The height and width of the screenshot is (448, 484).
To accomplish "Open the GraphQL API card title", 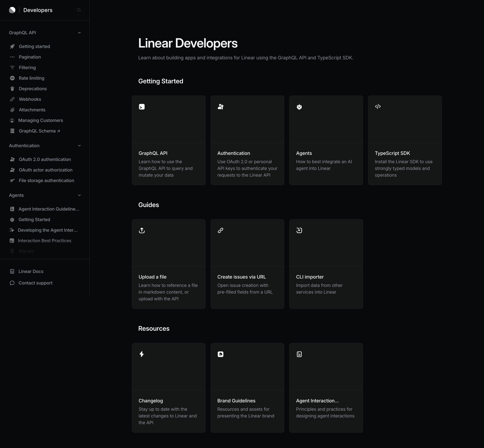I will 153,153.
